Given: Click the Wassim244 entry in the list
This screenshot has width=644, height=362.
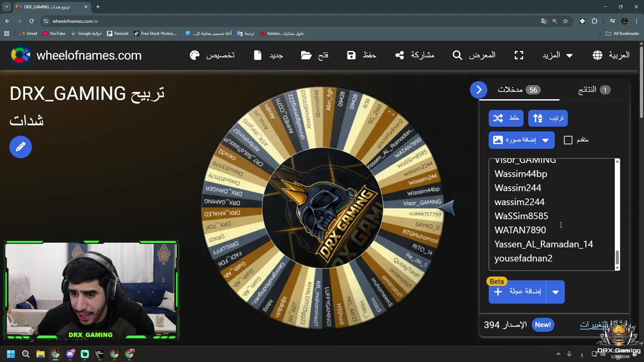Looking at the screenshot, I should tap(518, 188).
